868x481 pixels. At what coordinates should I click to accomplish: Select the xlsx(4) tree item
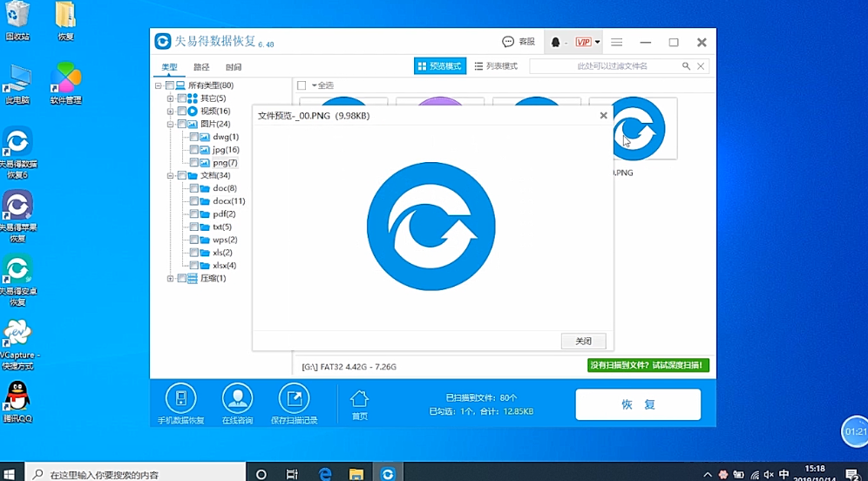pyautogui.click(x=224, y=265)
